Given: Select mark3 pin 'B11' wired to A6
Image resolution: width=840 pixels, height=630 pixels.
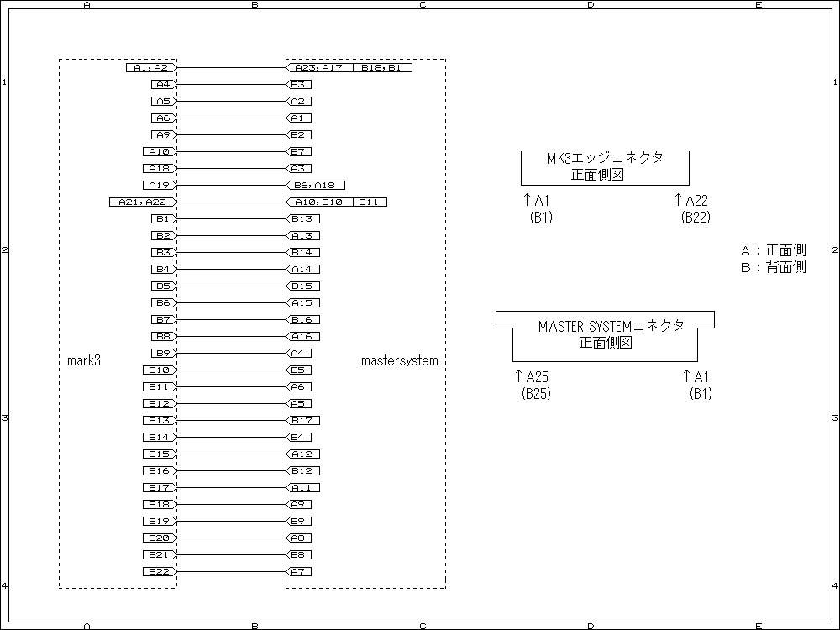Looking at the screenshot, I should [x=159, y=386].
